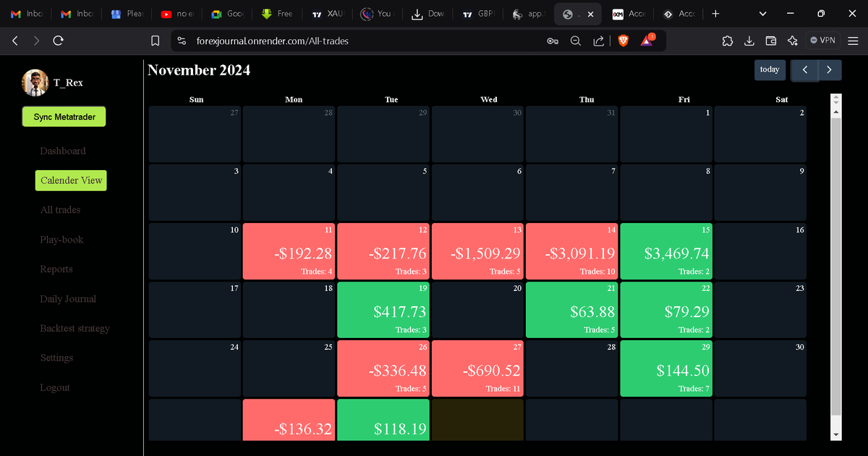The width and height of the screenshot is (868, 456).
Task: Close the active forexjournal tab
Action: point(591,14)
